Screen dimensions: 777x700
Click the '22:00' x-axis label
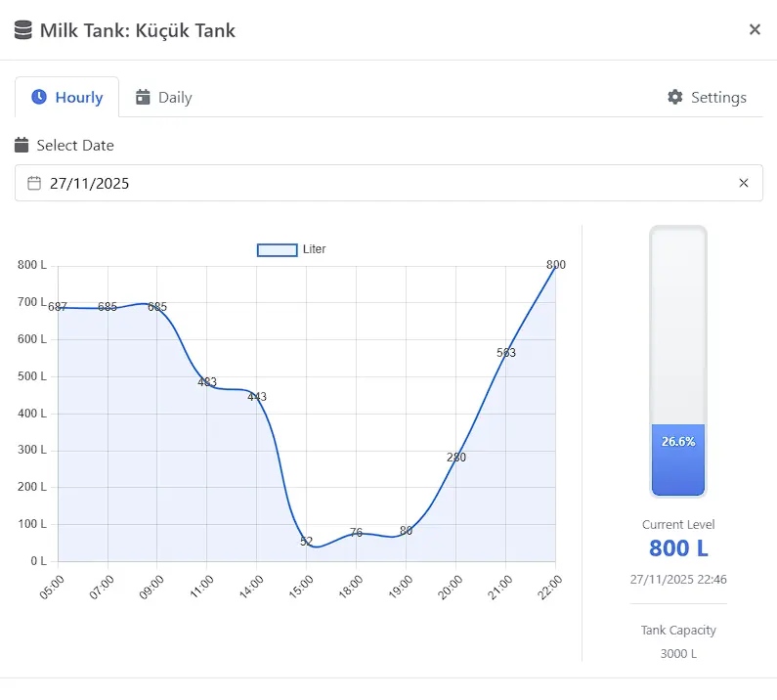click(550, 587)
